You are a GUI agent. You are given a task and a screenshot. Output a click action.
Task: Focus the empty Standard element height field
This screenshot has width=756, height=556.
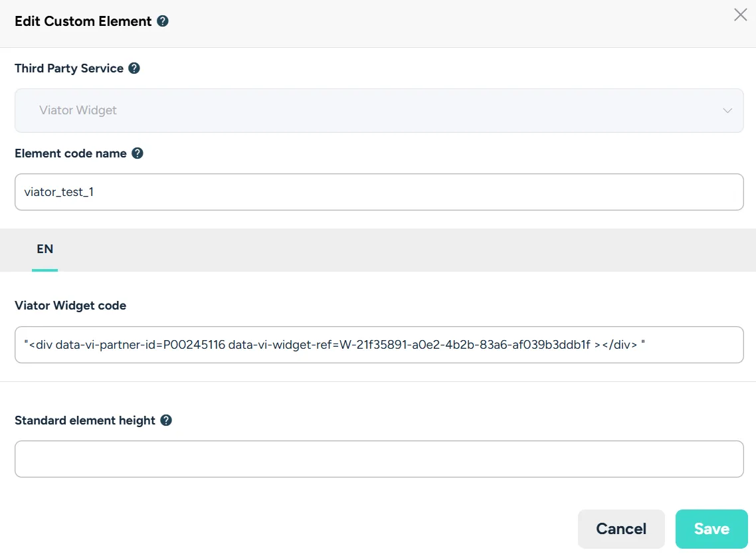pos(379,459)
